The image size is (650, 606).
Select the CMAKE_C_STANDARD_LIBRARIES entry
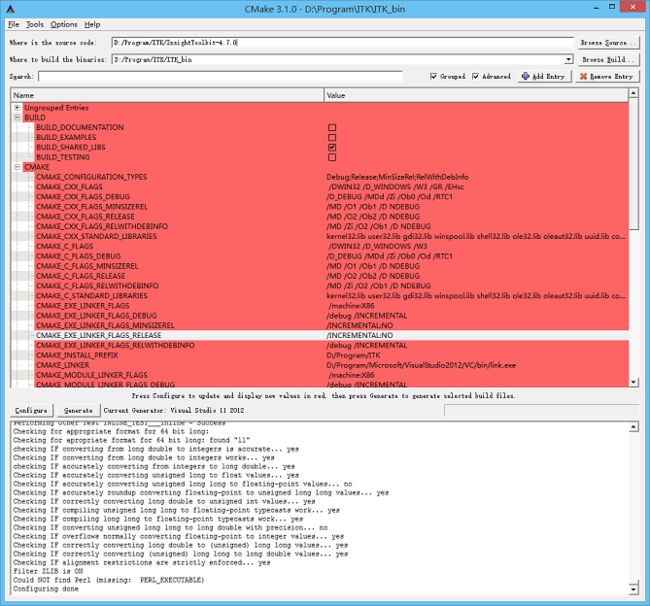click(x=92, y=296)
